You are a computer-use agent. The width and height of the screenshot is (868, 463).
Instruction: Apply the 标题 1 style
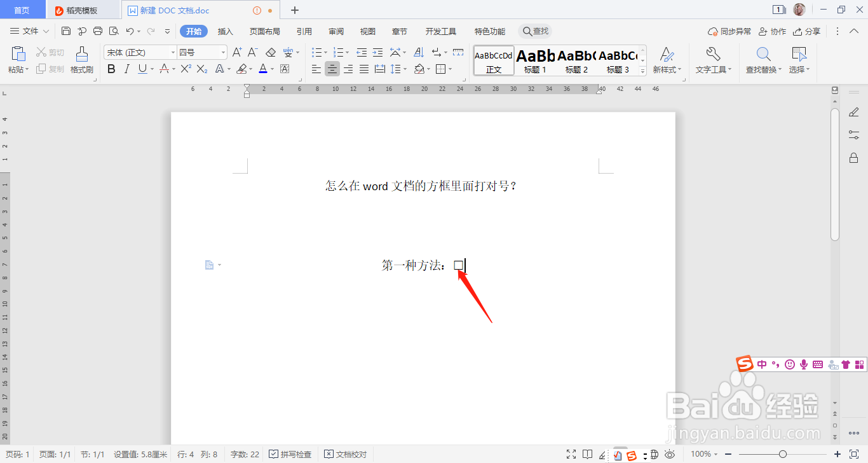pos(536,60)
